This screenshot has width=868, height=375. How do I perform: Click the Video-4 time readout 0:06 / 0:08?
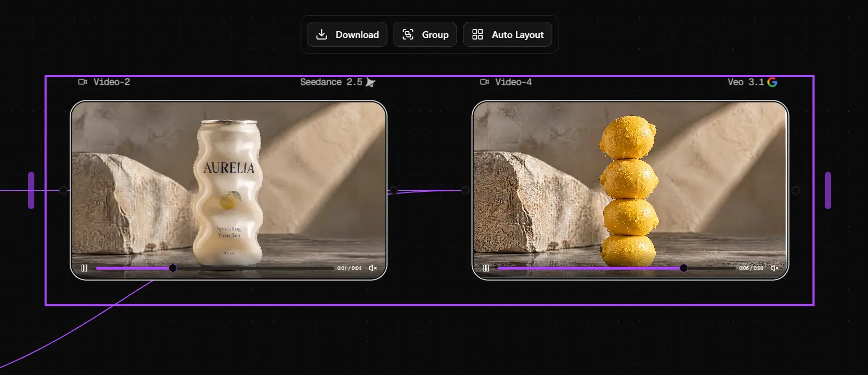(x=751, y=268)
